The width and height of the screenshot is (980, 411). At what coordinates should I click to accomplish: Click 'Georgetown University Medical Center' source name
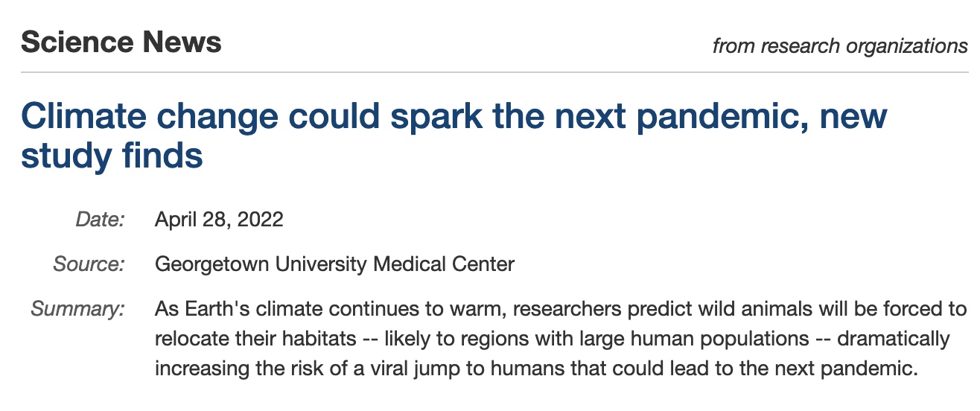334,264
